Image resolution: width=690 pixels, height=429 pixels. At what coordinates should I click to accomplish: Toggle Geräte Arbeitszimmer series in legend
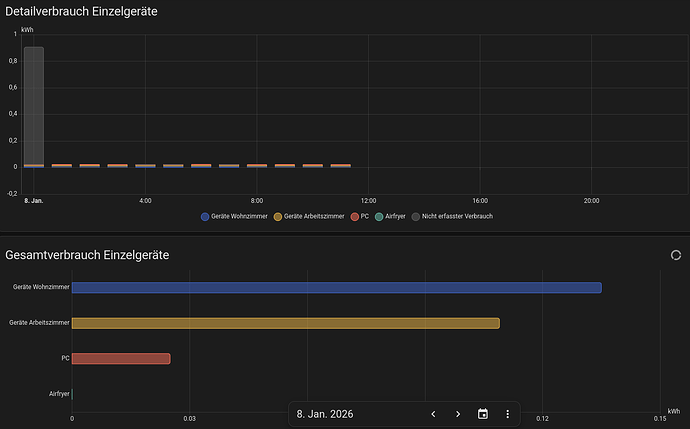click(x=313, y=216)
